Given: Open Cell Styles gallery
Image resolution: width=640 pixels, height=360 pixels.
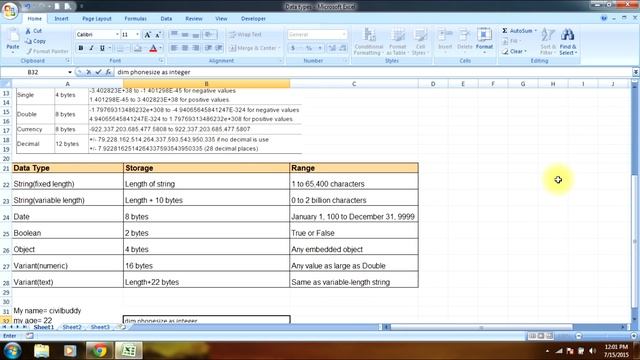Looking at the screenshot, I should [419, 42].
